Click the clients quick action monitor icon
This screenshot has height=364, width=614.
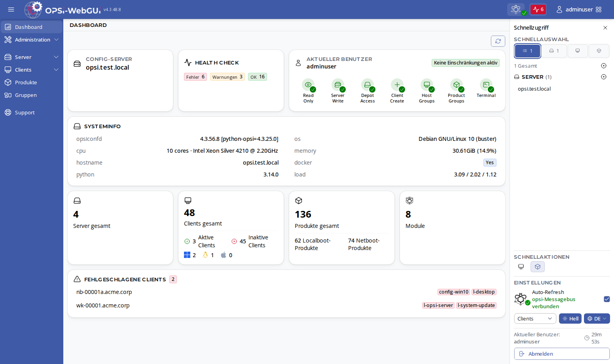pos(521,267)
